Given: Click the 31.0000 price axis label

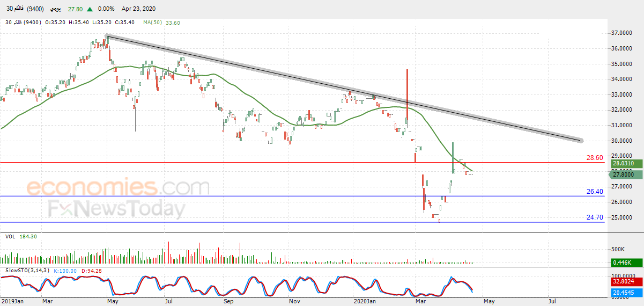Looking at the screenshot, I should [x=621, y=125].
